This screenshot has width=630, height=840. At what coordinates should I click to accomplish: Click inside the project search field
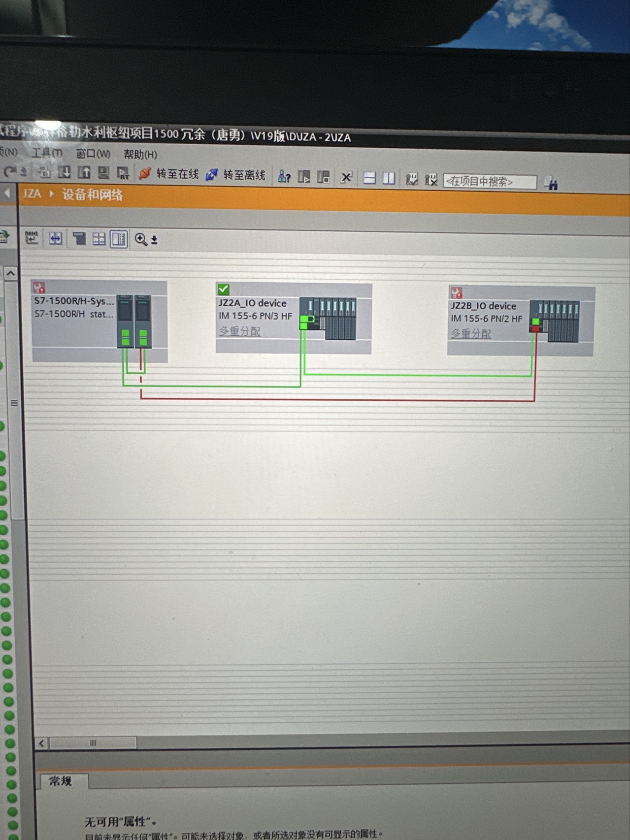[490, 182]
